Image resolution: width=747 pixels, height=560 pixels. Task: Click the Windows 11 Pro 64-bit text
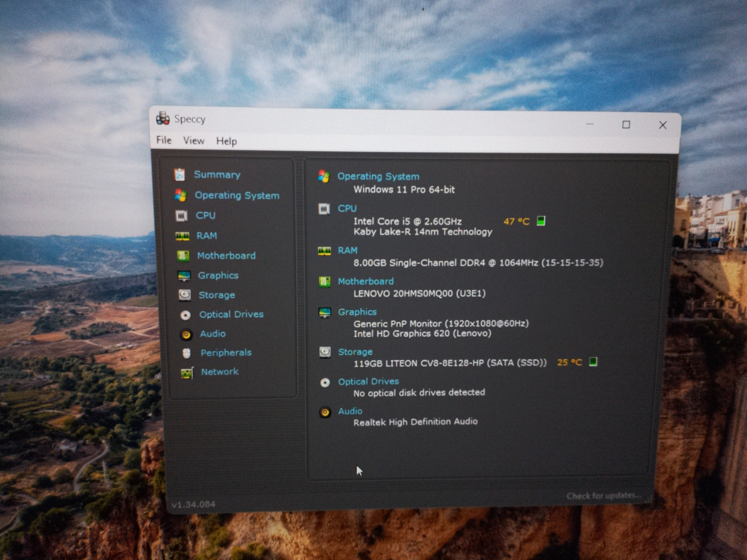coord(404,190)
